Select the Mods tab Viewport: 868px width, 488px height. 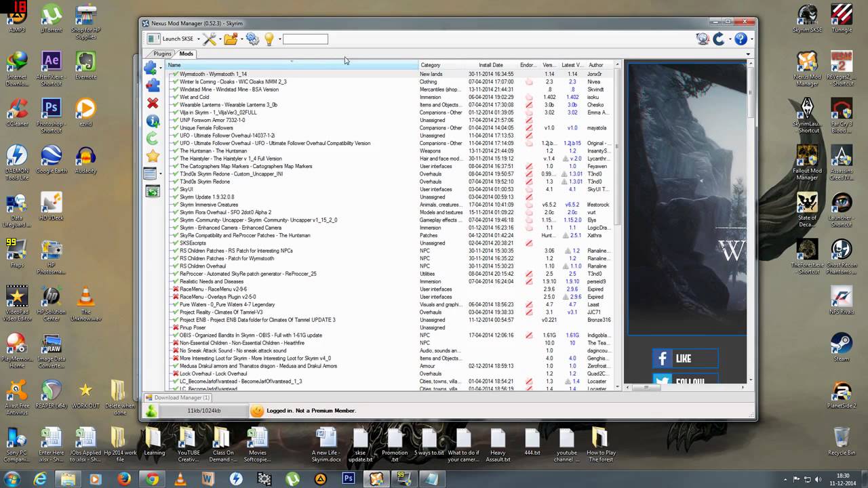[x=186, y=54]
